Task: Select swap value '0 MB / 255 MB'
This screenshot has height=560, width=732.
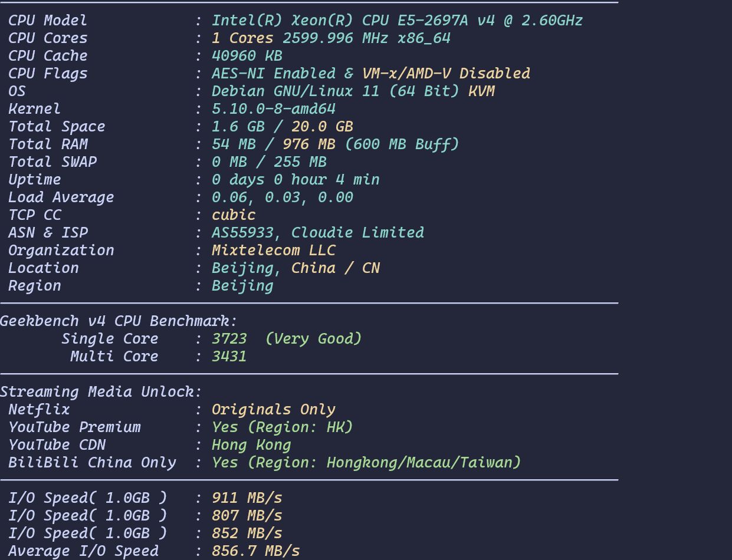Action: 269,162
